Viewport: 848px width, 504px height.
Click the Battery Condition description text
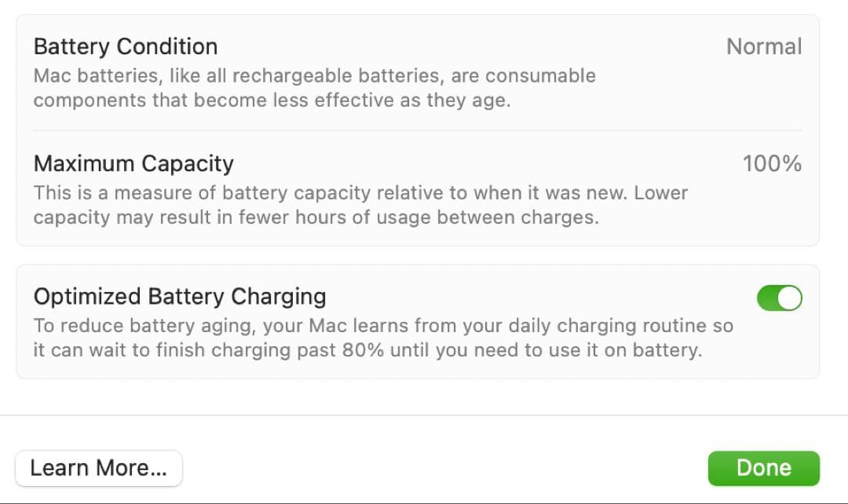pos(314,88)
